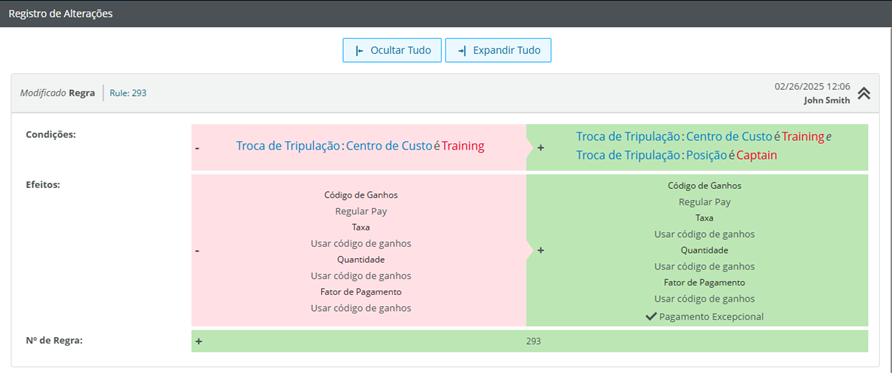This screenshot has width=892, height=373.
Task: Click the collapse arrow icon in Ocultar Tudo
Action: (359, 51)
